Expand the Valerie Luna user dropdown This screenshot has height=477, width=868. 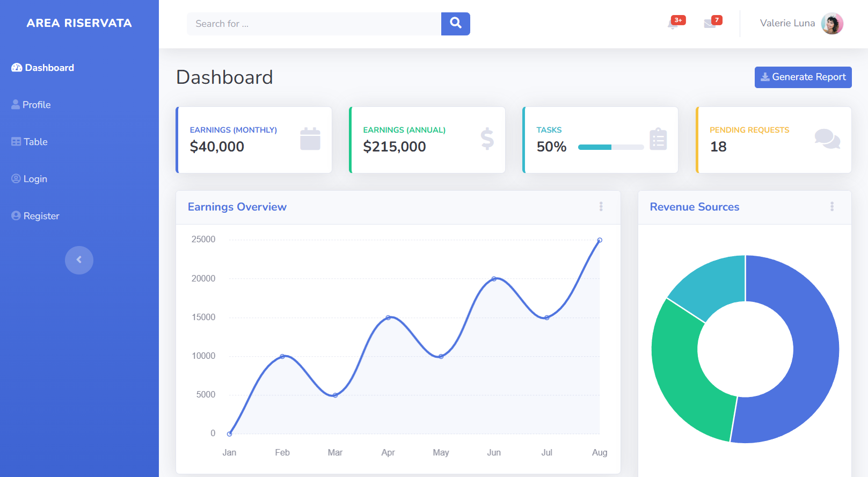[787, 24]
